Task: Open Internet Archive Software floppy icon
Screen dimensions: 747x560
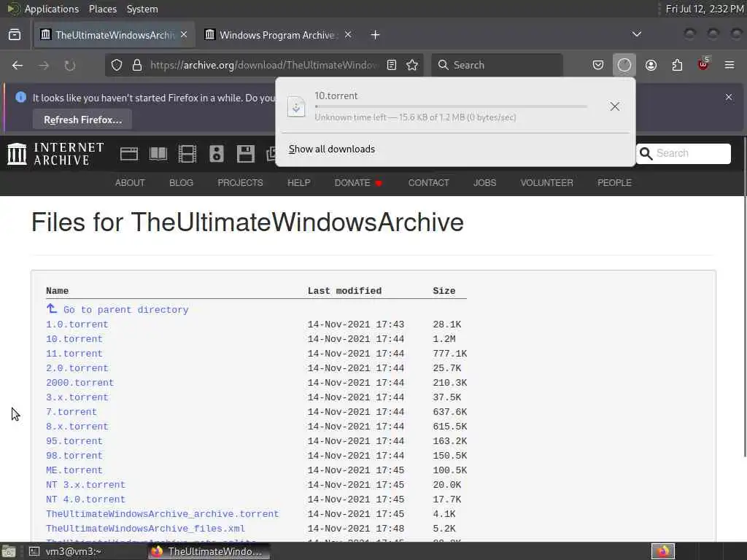Action: pos(245,154)
